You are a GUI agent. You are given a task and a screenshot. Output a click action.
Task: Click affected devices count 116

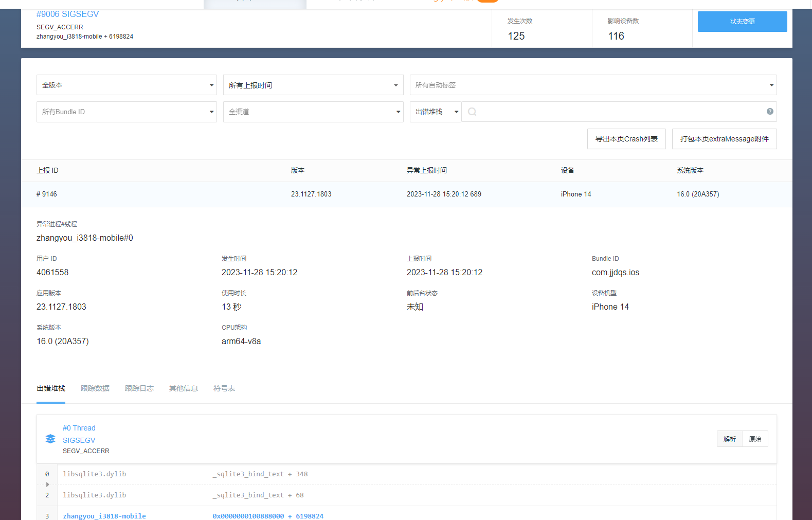[x=616, y=36]
